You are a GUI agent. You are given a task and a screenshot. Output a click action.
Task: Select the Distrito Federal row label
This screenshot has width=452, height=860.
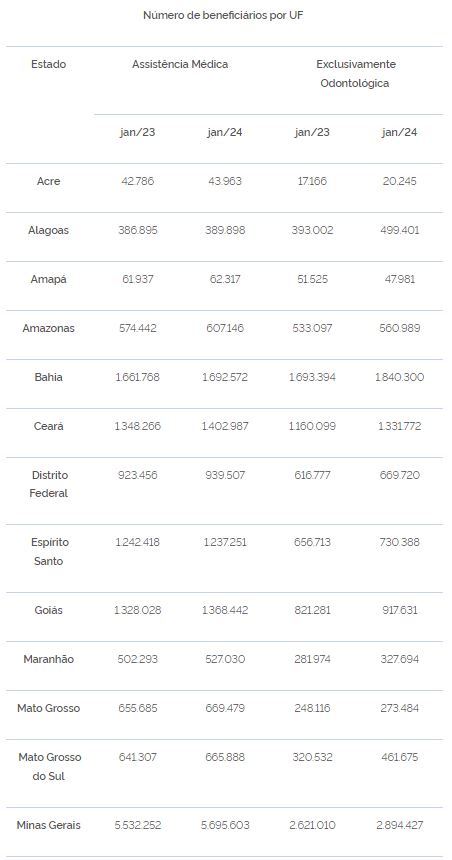tap(48, 484)
